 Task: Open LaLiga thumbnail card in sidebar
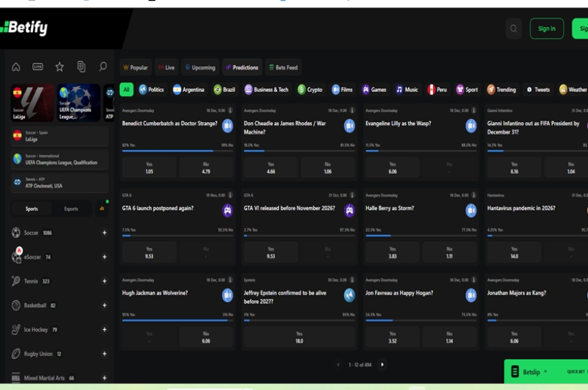pyautogui.click(x=32, y=103)
